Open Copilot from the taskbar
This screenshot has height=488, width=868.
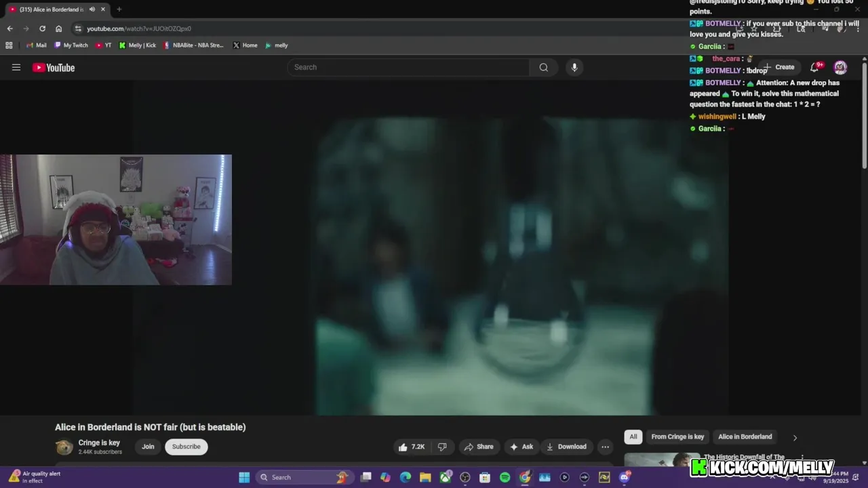tap(385, 477)
